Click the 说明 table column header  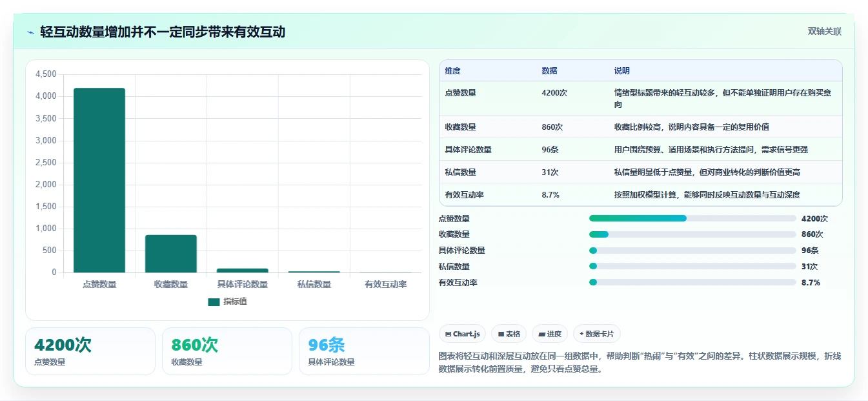622,71
